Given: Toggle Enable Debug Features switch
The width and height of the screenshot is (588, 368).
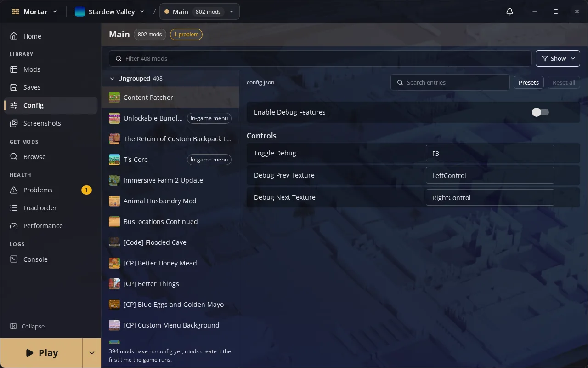Looking at the screenshot, I should [540, 112].
